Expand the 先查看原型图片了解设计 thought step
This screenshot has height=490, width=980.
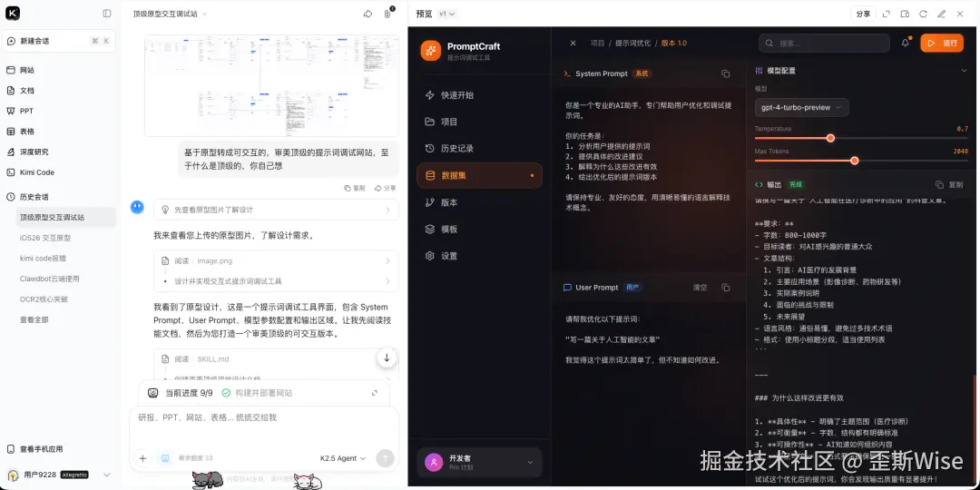coord(276,210)
